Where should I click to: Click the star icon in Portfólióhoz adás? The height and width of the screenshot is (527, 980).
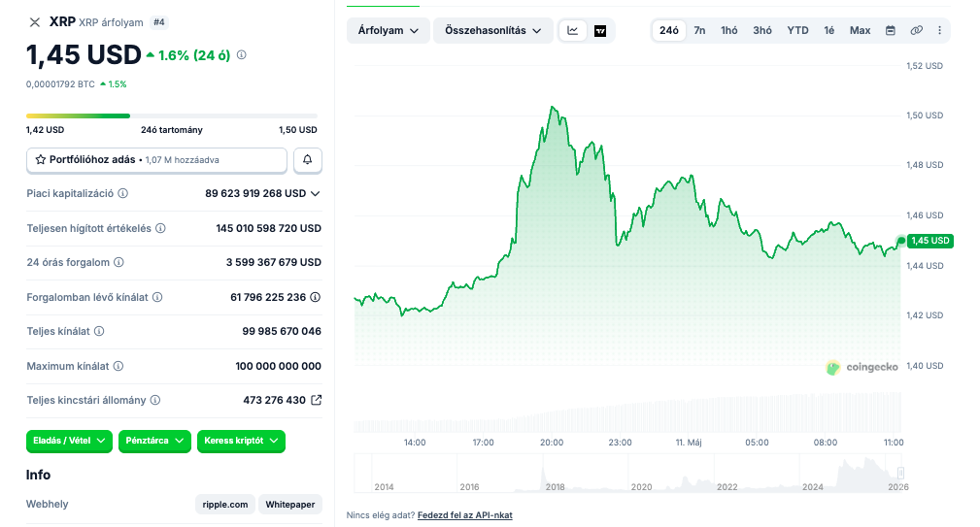41,160
